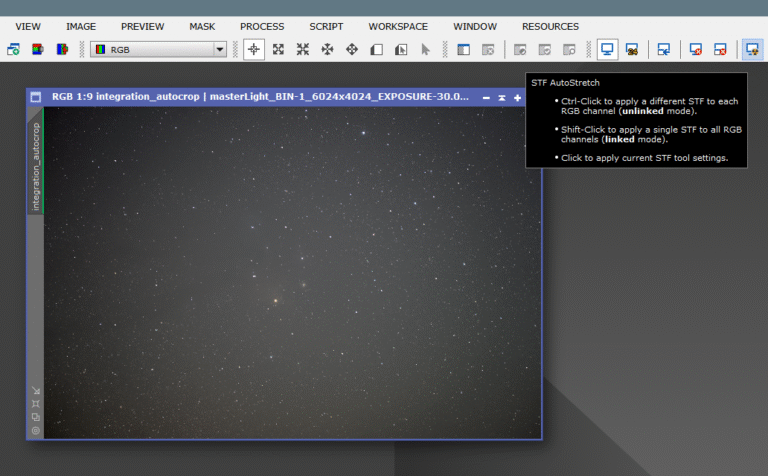The height and width of the screenshot is (476, 768).
Task: Select the Edit Preview page-with-cursor icon
Action: click(401, 49)
